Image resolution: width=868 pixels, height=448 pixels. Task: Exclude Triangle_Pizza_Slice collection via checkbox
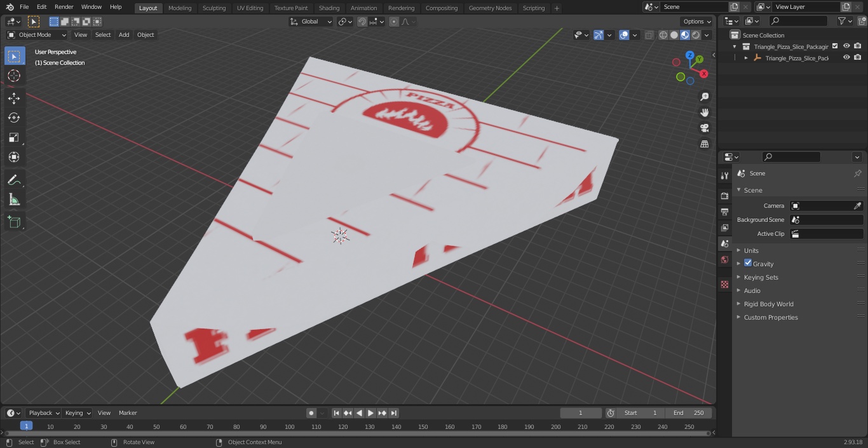click(835, 46)
